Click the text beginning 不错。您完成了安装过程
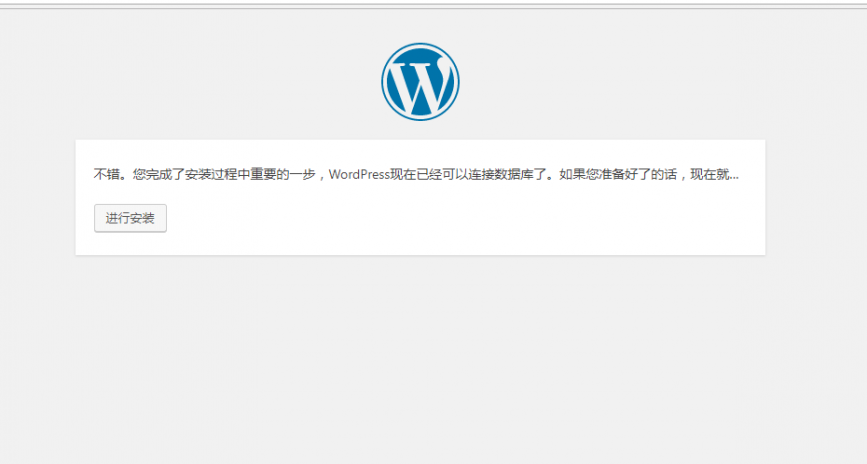 click(416, 175)
